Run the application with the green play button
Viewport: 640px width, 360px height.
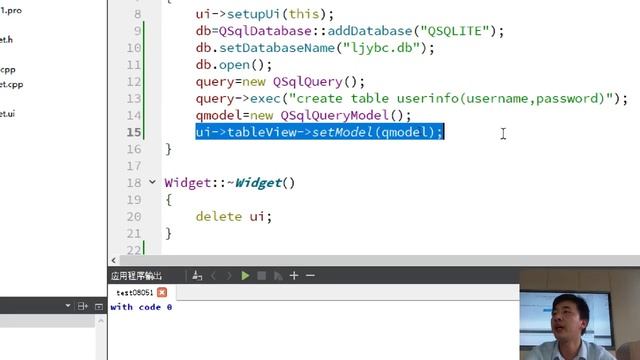click(245, 276)
